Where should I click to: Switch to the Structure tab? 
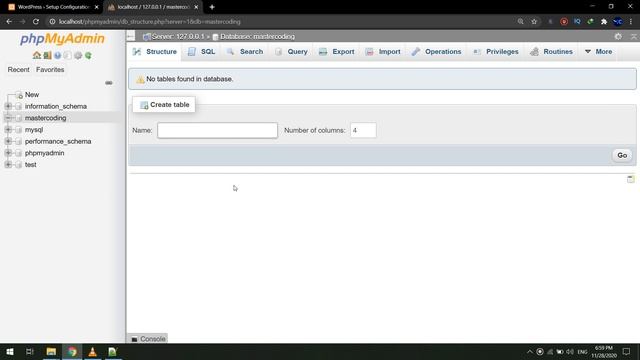[x=155, y=52]
